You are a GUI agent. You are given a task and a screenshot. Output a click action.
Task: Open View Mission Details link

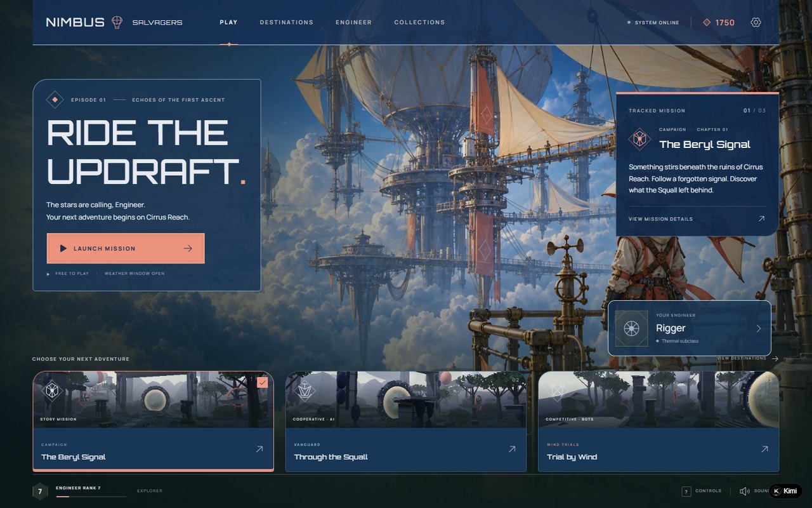697,219
